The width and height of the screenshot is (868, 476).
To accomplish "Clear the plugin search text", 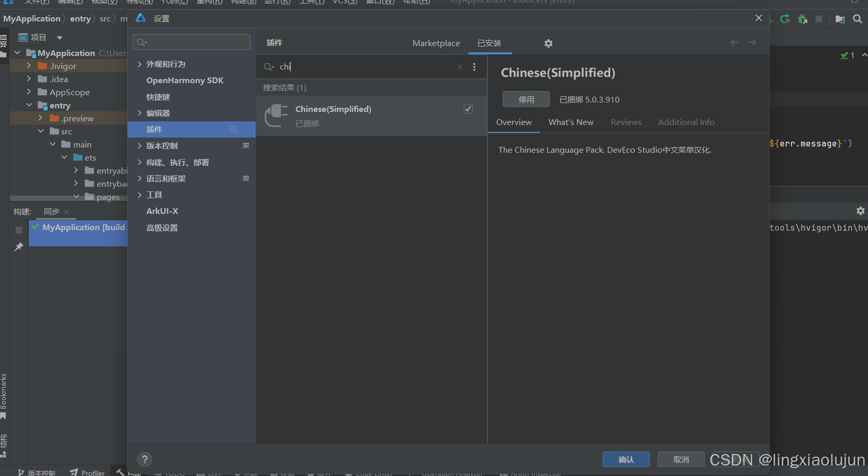I will [460, 67].
